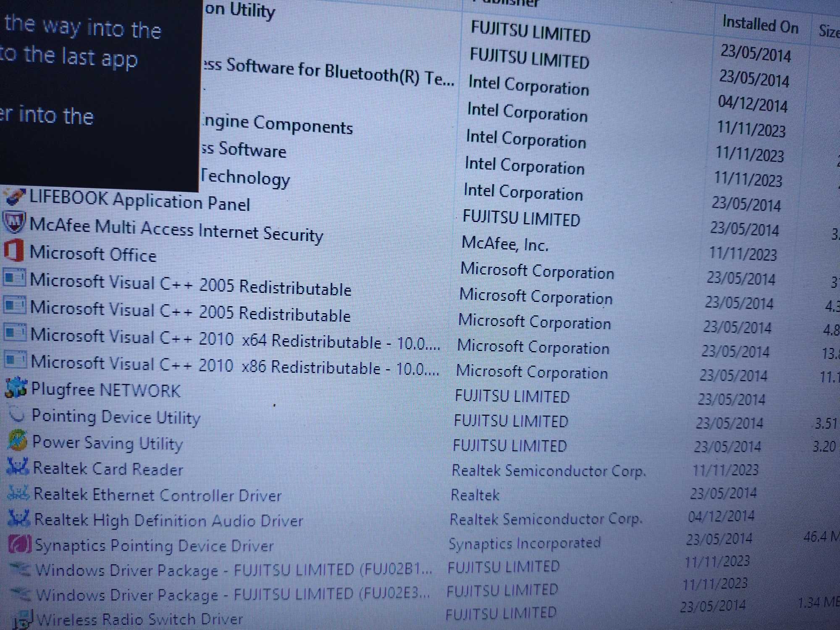Screen dimensions: 840x630
Task: Click the Power Saving Utility icon
Action: [18, 440]
